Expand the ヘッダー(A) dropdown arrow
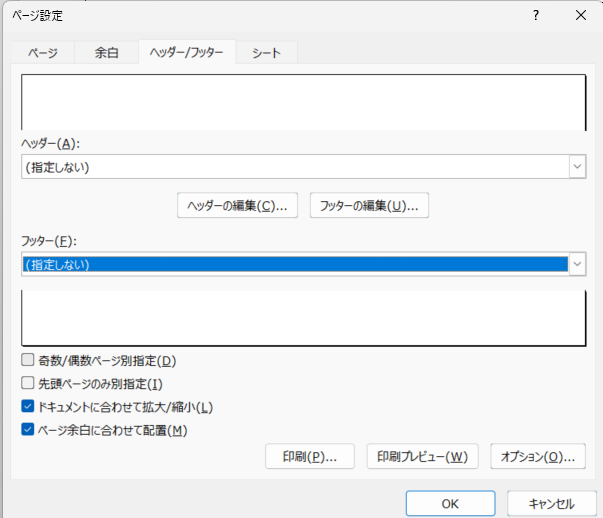The image size is (603, 518). (577, 167)
